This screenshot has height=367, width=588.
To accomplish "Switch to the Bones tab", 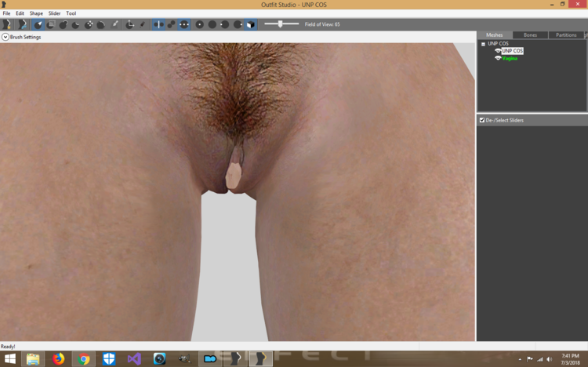I will pyautogui.click(x=530, y=35).
